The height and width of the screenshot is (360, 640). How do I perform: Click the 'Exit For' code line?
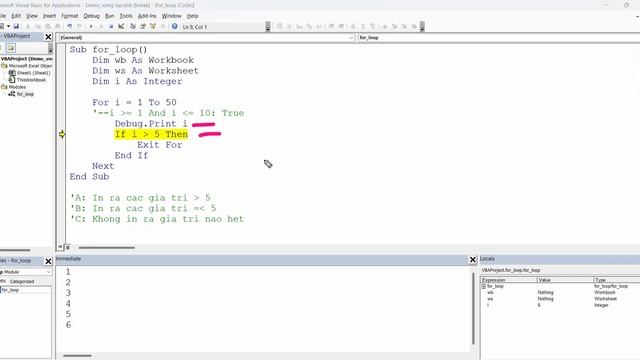160,145
